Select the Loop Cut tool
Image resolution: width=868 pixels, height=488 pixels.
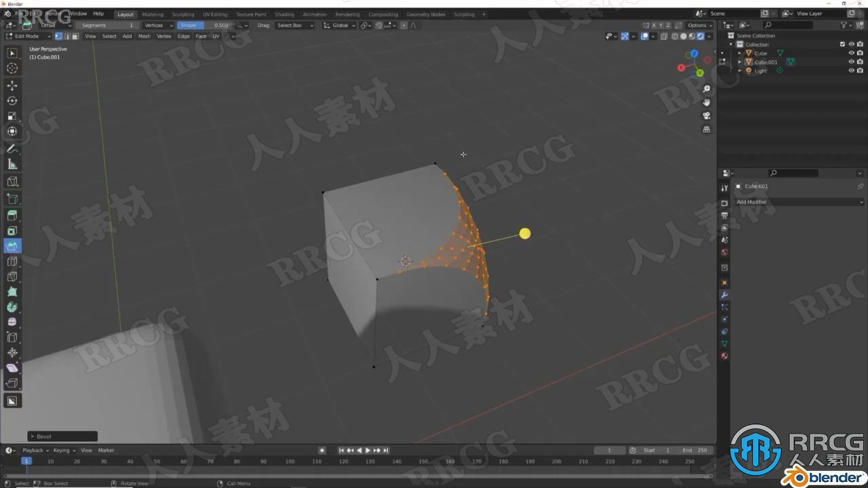point(12,262)
